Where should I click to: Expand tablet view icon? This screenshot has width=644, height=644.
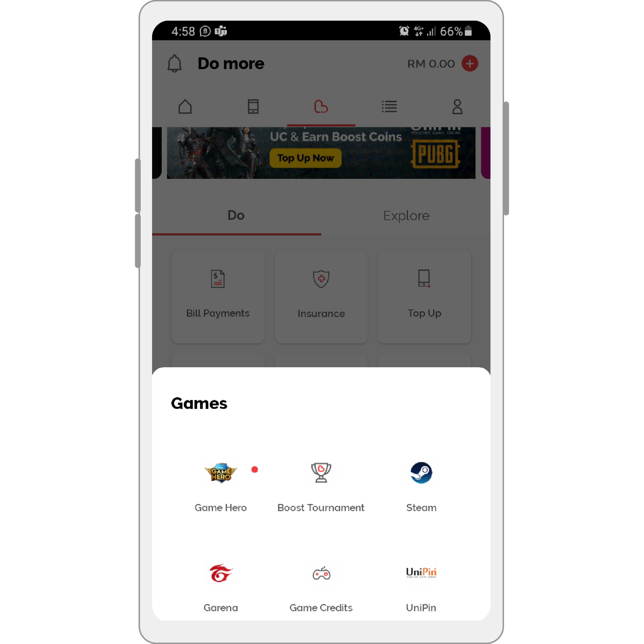click(x=253, y=106)
